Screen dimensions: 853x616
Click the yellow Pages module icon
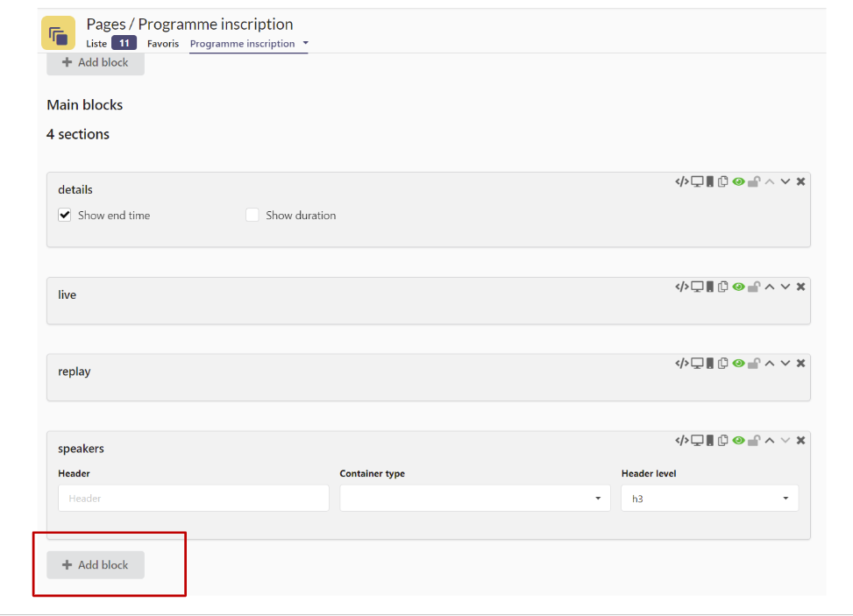tap(58, 34)
